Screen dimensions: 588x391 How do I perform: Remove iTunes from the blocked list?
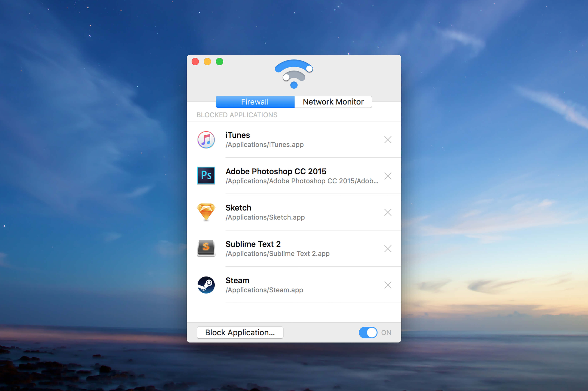[x=388, y=140]
